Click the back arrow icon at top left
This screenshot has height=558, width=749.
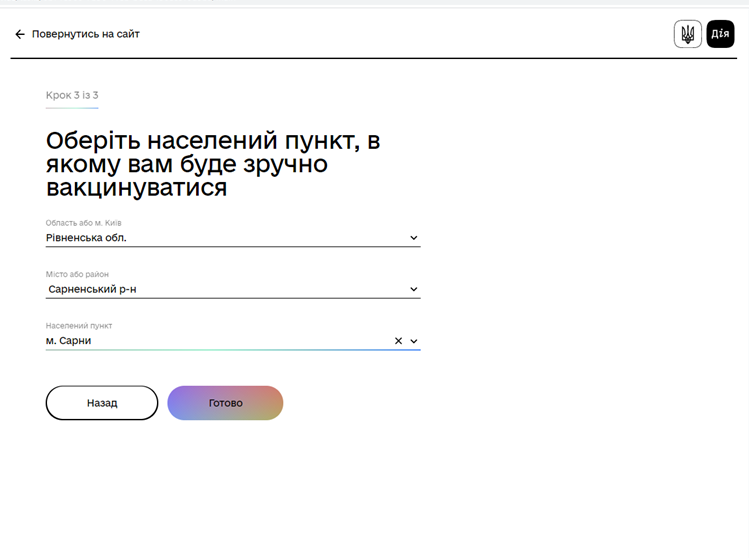pyautogui.click(x=20, y=34)
